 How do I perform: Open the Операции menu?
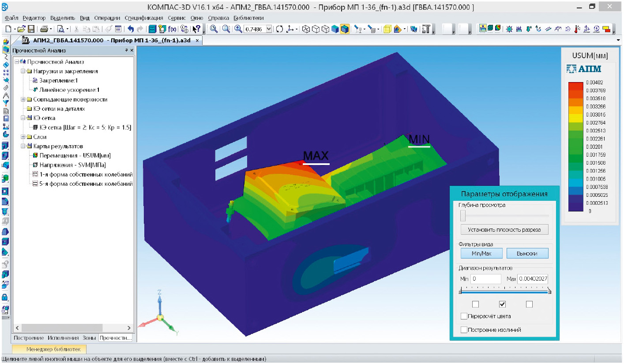click(x=107, y=18)
